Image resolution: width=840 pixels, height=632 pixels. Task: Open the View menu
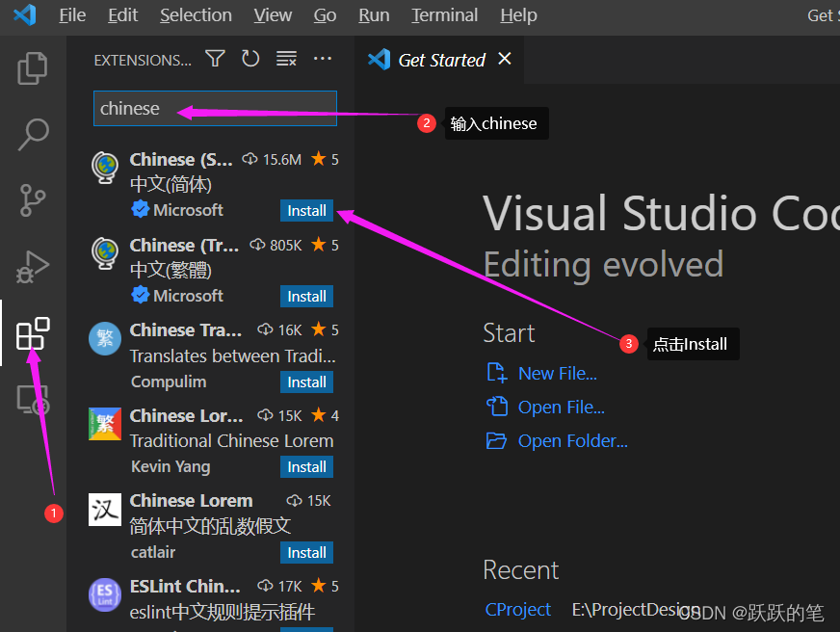pyautogui.click(x=273, y=15)
